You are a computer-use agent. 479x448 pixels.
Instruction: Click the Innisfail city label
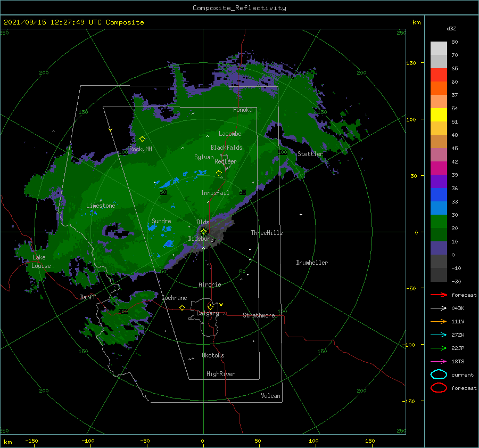click(215, 193)
